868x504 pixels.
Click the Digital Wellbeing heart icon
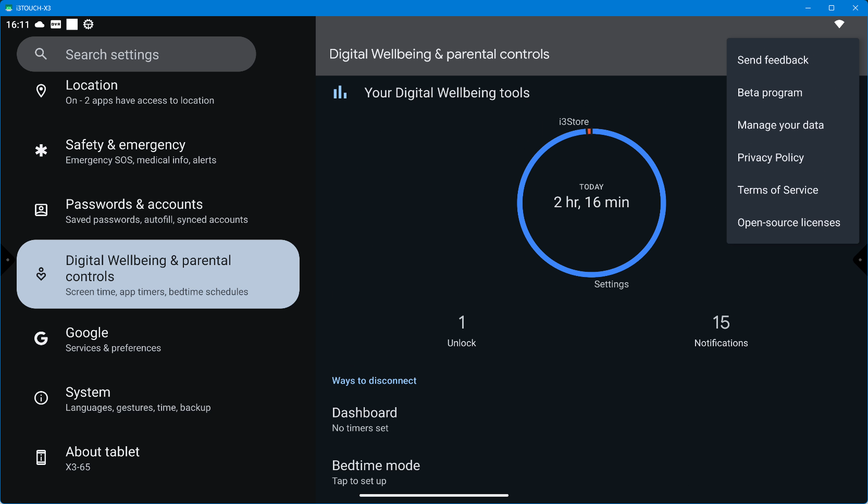pyautogui.click(x=41, y=274)
